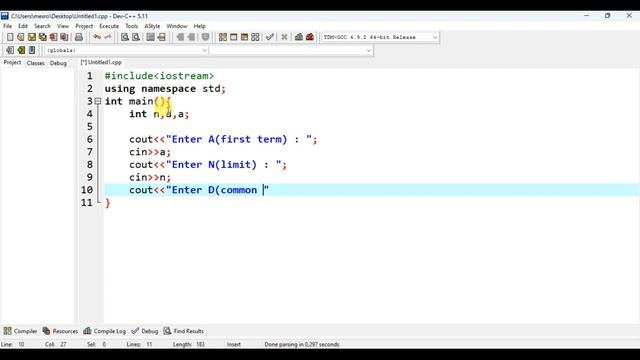
Task: Click the Goto Bookmarks icon
Action: pyautogui.click(x=32, y=50)
